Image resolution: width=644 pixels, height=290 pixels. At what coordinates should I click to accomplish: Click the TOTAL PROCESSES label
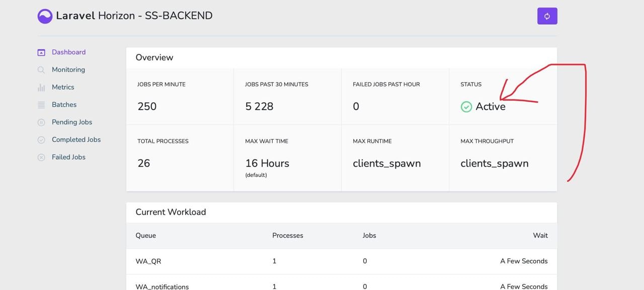163,141
